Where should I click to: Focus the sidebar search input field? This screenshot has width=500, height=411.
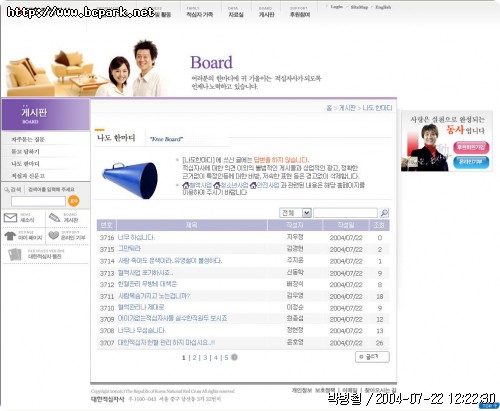click(x=38, y=201)
